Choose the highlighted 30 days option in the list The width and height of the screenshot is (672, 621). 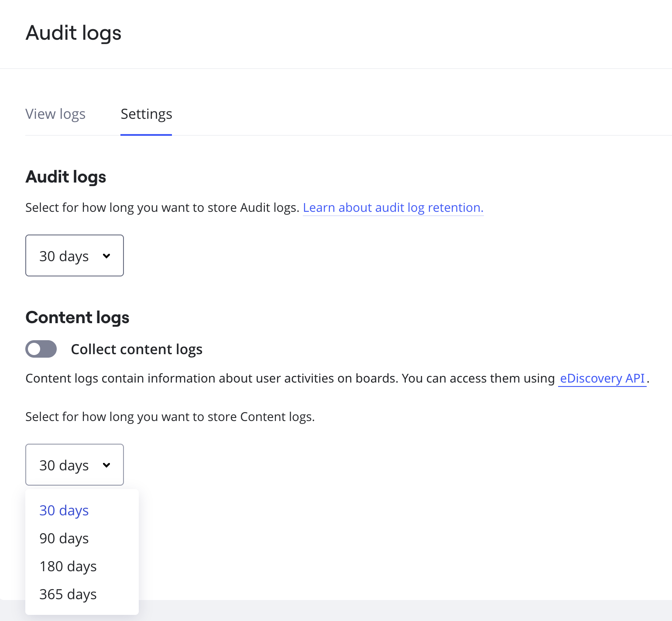pyautogui.click(x=64, y=511)
